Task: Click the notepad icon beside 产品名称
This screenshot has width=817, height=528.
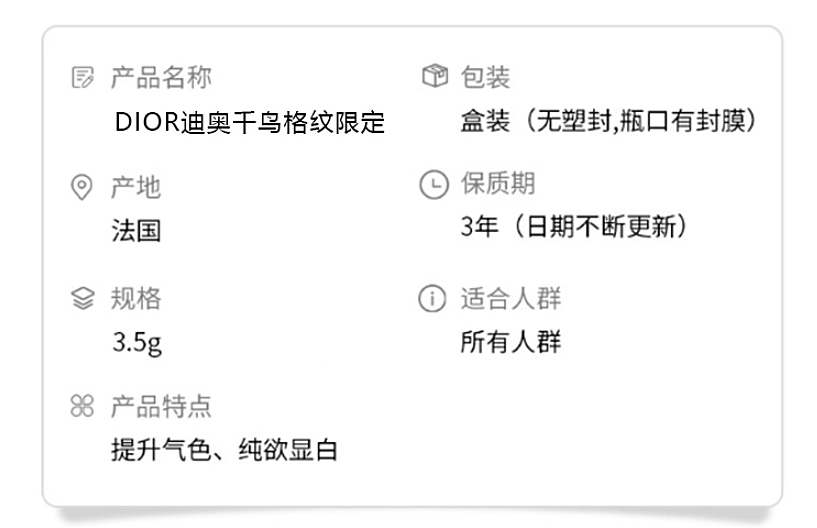Action: coord(82,77)
